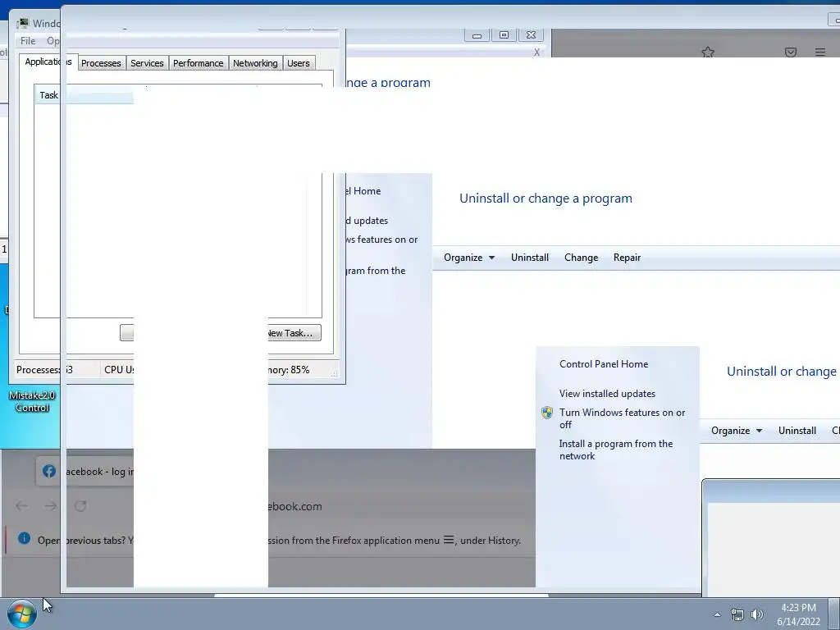Open View installed updates link
This screenshot has height=630, width=840.
pos(607,394)
